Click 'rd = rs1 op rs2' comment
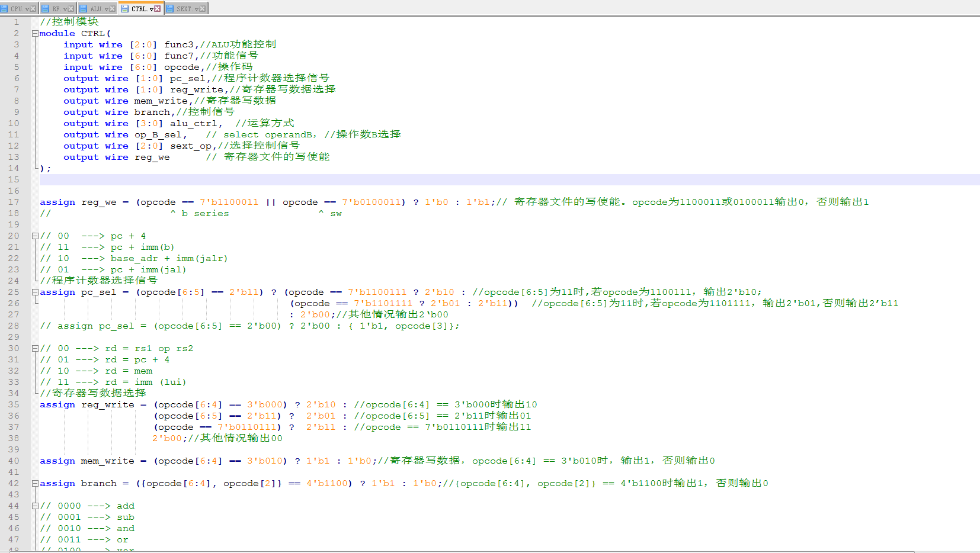Viewport: 980px width, 553px height. pos(149,349)
